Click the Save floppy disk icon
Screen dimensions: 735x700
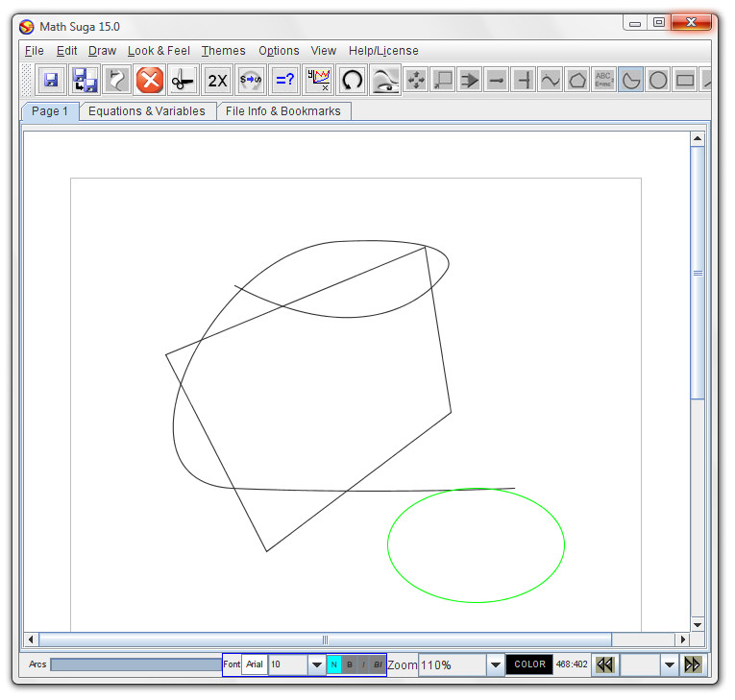[x=51, y=80]
